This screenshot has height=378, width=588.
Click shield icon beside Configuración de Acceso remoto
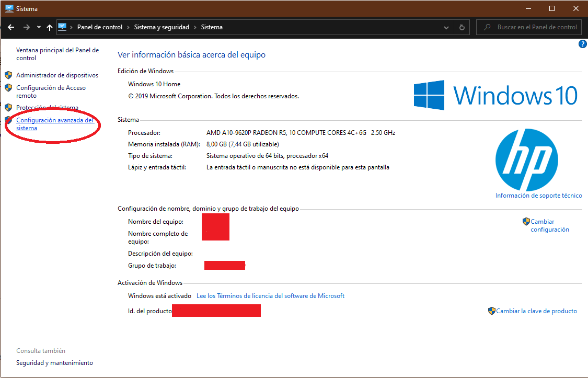(8, 88)
